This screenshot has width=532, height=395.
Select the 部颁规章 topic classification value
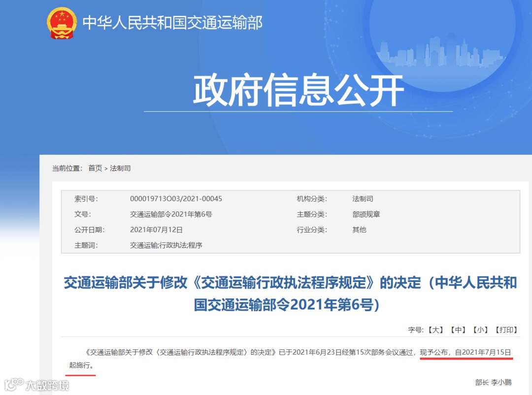[x=366, y=215]
